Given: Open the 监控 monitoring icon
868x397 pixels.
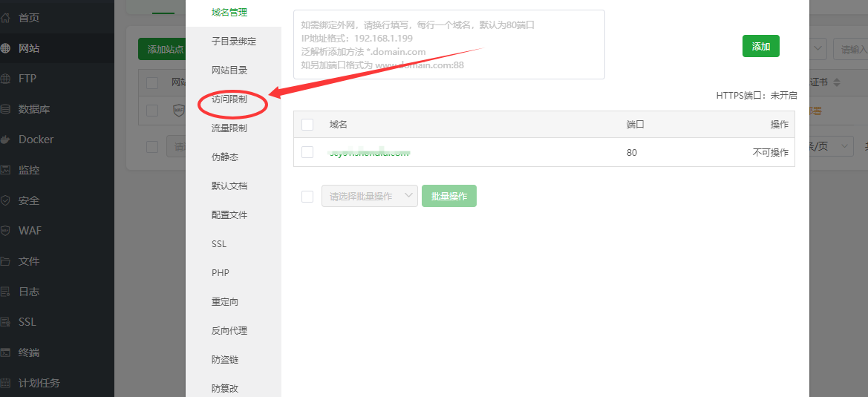Looking at the screenshot, I should 6,170.
